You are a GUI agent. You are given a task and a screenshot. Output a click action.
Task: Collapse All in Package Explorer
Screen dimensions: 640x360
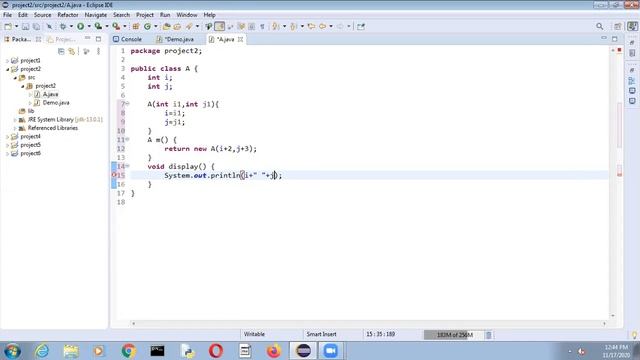(x=61, y=51)
